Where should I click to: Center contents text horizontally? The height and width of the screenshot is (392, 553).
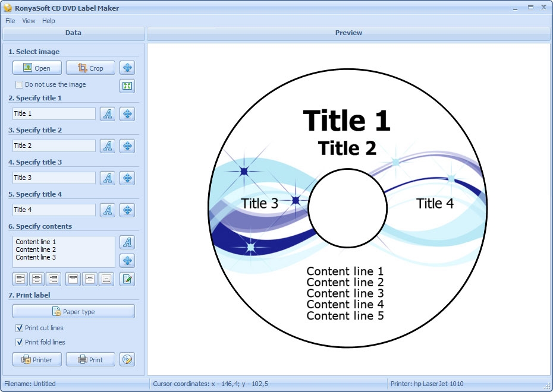pos(37,279)
